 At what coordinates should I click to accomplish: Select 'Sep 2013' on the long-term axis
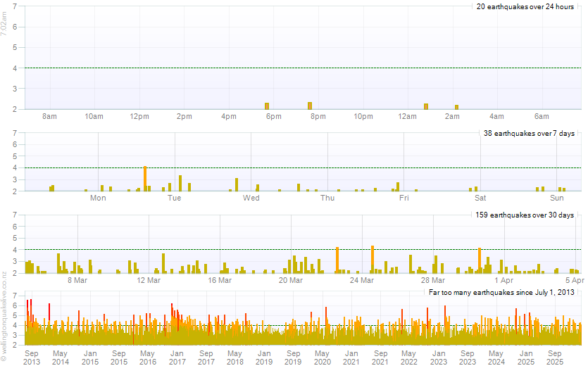click(32, 358)
